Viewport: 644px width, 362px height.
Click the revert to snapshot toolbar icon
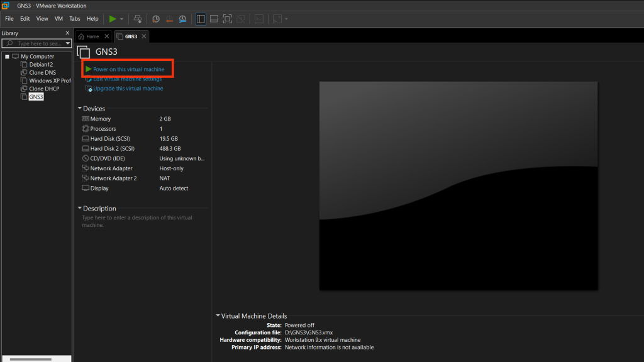click(x=169, y=19)
